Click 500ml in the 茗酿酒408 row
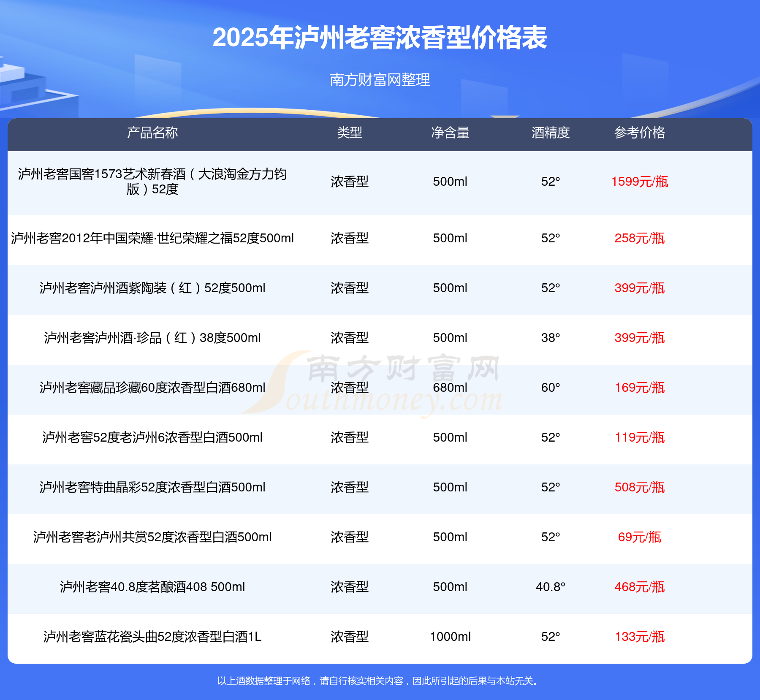 pos(450,587)
